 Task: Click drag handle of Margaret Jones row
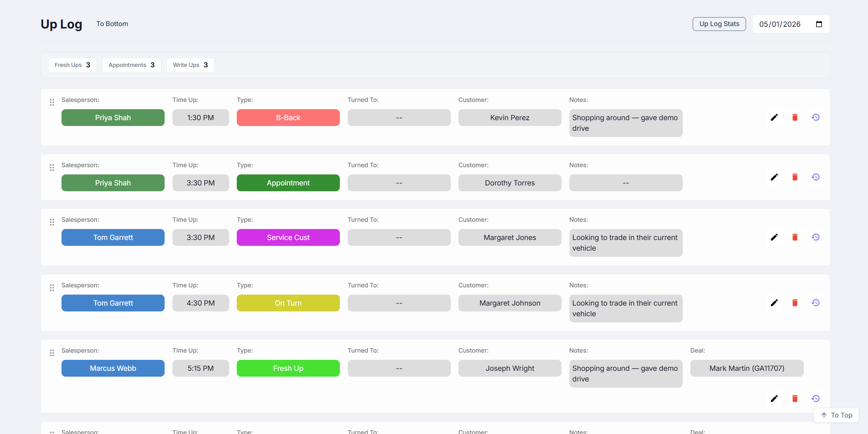pos(52,222)
